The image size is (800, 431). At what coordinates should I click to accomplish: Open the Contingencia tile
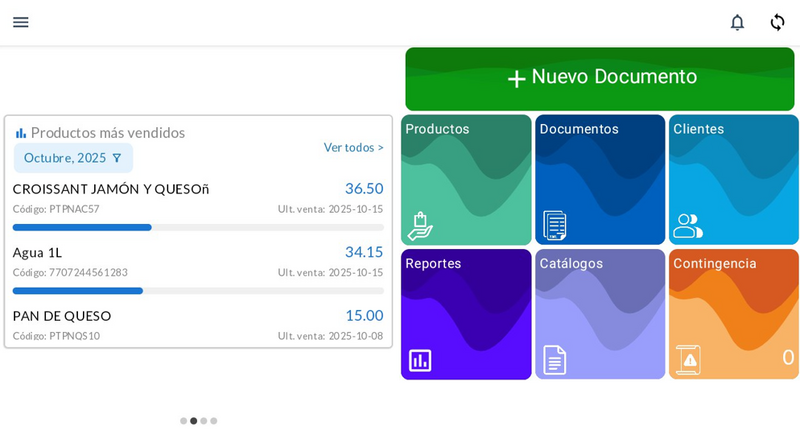733,314
